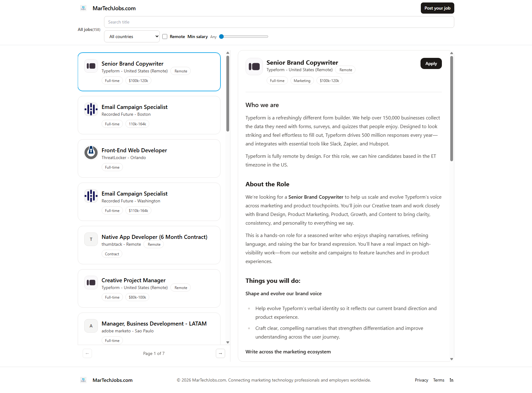Screen dimensions: 532x393
Task: Click the next page arrow
Action: point(220,353)
